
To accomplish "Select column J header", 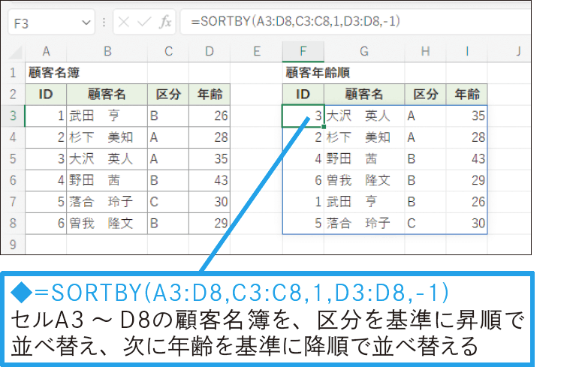I will (x=509, y=51).
